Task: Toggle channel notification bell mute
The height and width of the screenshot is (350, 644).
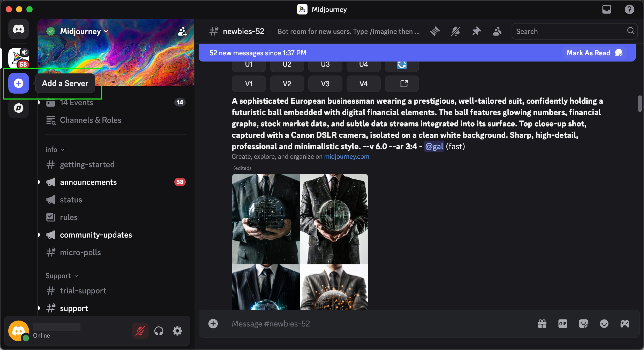Action: point(455,32)
